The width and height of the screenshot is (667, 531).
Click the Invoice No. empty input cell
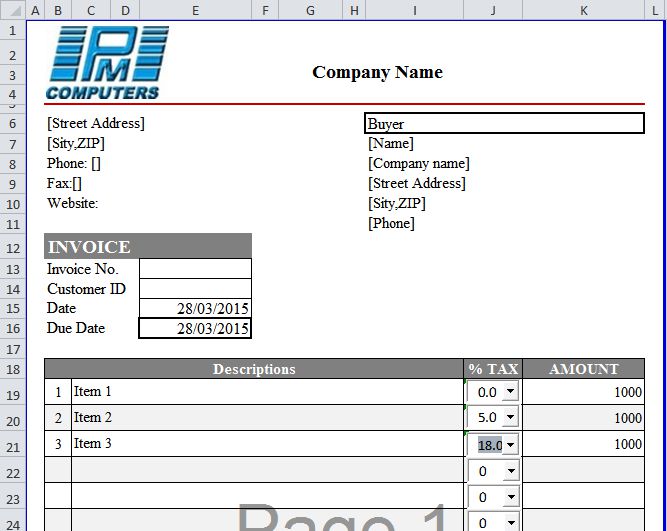pos(195,269)
